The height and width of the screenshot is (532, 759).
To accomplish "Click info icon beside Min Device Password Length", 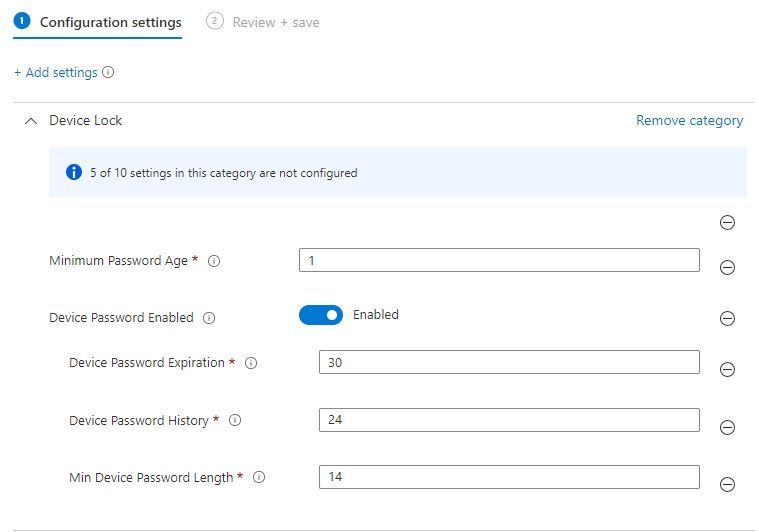I will [259, 478].
